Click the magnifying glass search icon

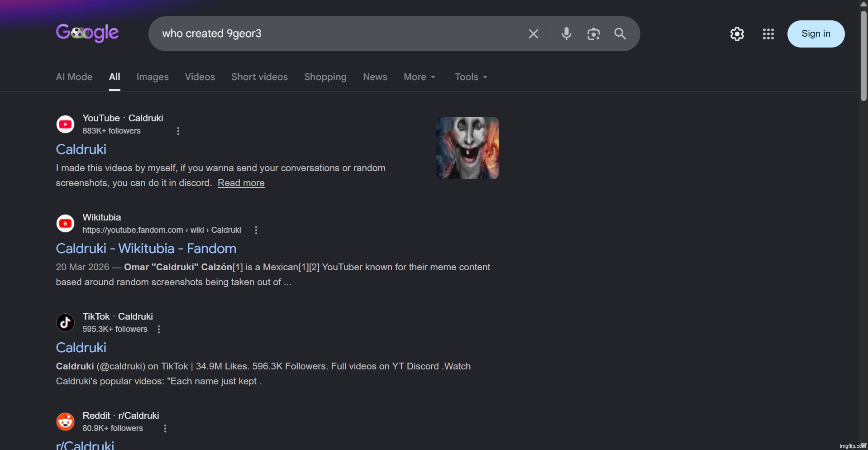coord(620,34)
